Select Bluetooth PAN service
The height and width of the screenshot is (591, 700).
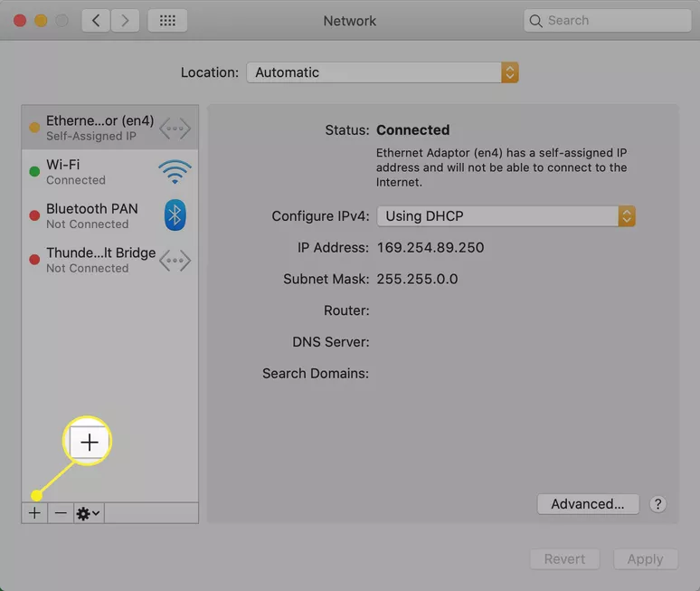point(109,215)
